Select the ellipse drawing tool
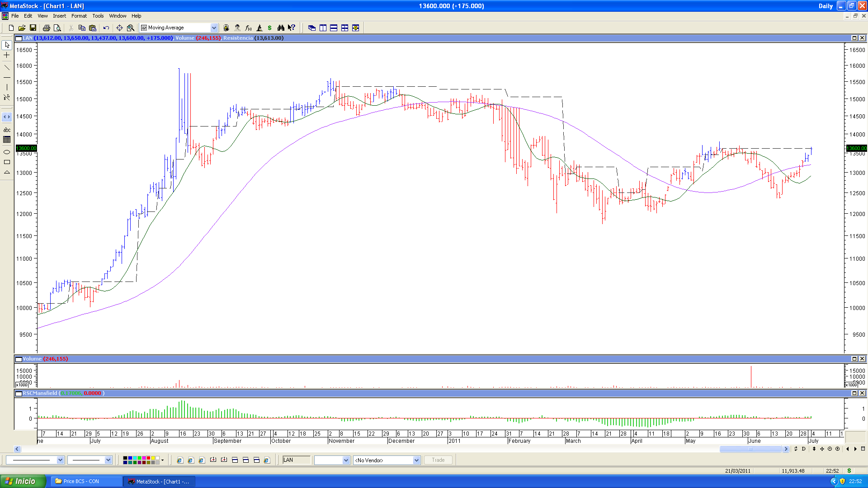This screenshot has width=868, height=488. [7, 152]
